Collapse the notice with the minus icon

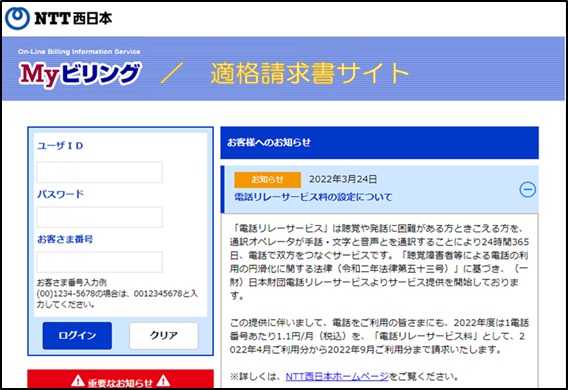point(527,189)
